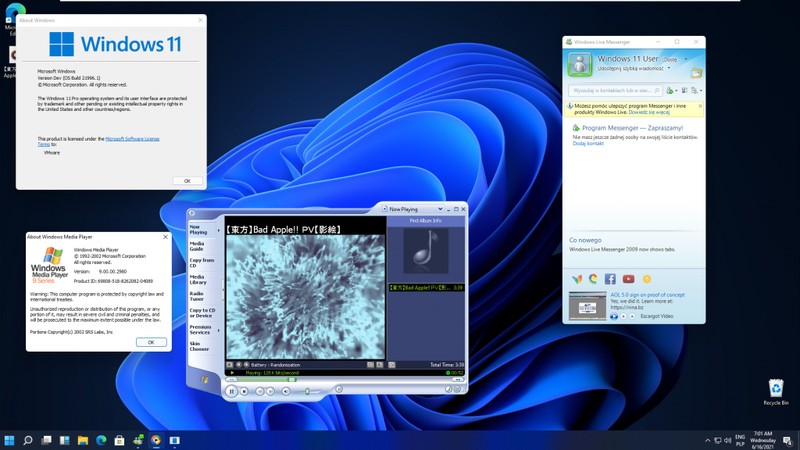Click the add contact icon in Messenger
Screen dimensions: 800x450
point(670,90)
